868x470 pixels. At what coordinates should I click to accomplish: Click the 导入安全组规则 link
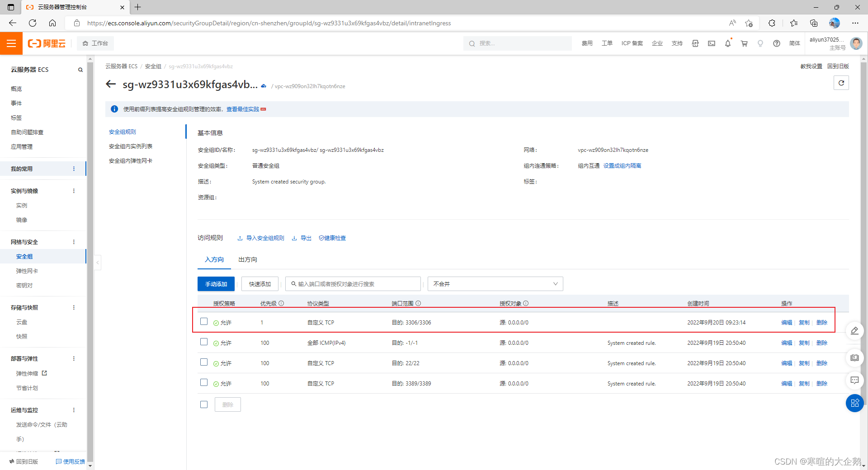tap(261, 238)
